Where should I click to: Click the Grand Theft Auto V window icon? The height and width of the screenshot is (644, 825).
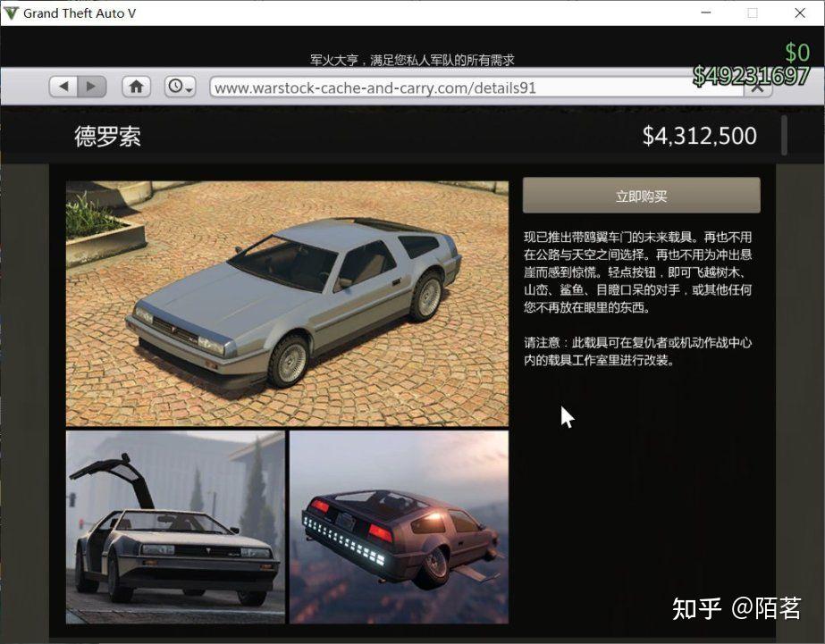(11, 13)
